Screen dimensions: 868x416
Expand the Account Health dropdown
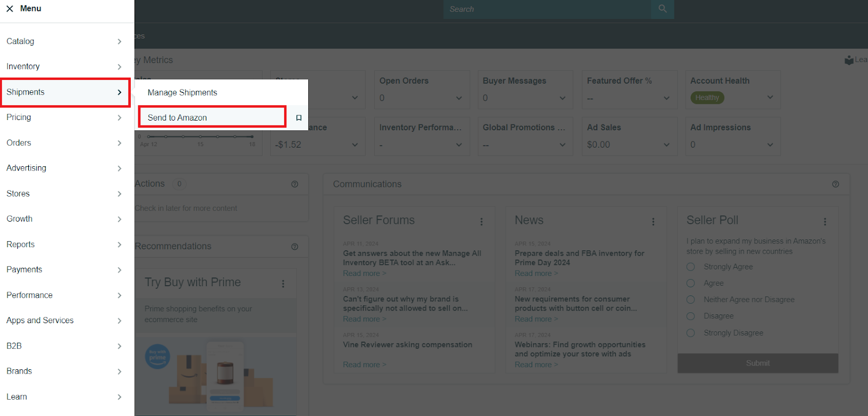point(770,98)
